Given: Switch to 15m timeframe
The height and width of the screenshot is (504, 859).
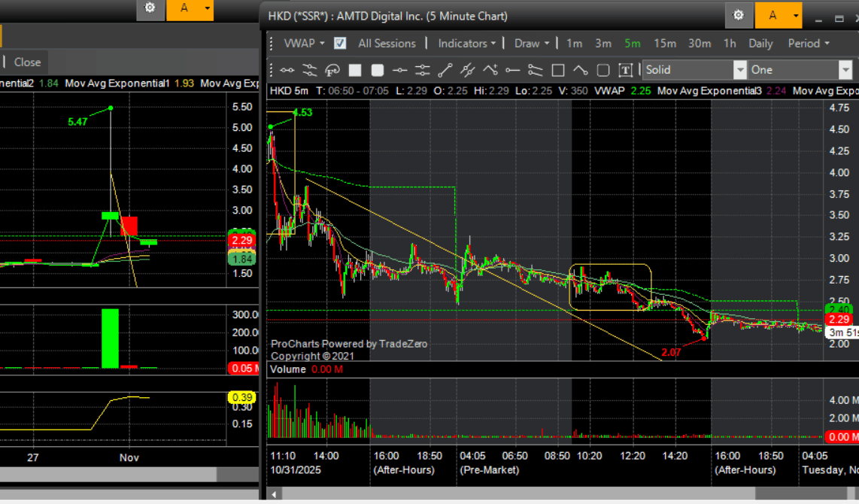Looking at the screenshot, I should 664,44.
